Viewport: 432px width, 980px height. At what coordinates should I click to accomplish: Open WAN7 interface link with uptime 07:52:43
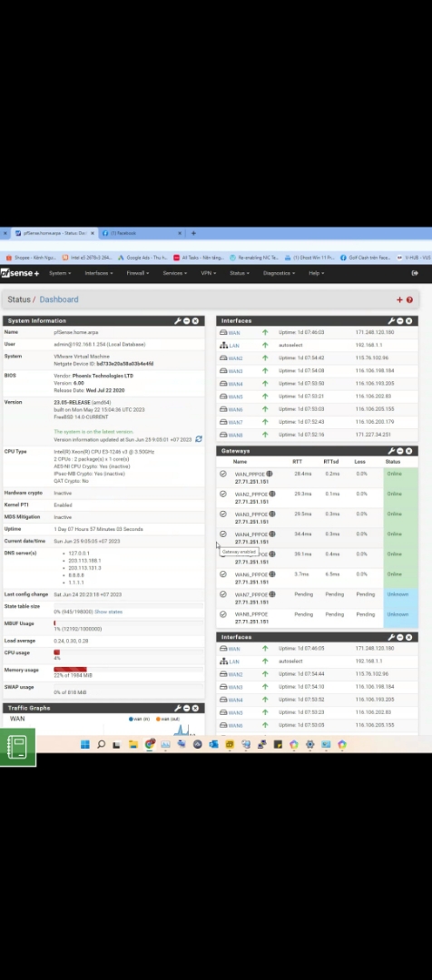pos(235,422)
